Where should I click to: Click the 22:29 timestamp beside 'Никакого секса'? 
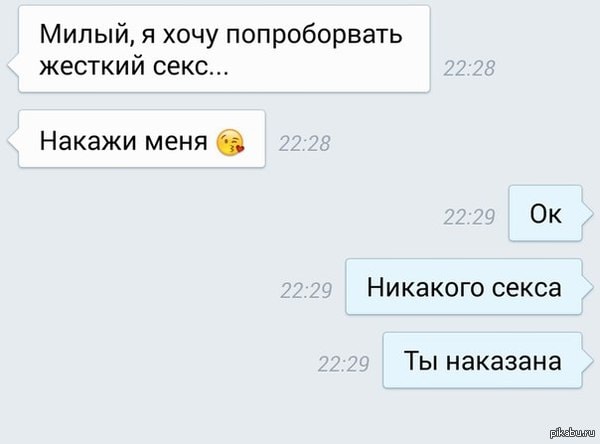(306, 291)
